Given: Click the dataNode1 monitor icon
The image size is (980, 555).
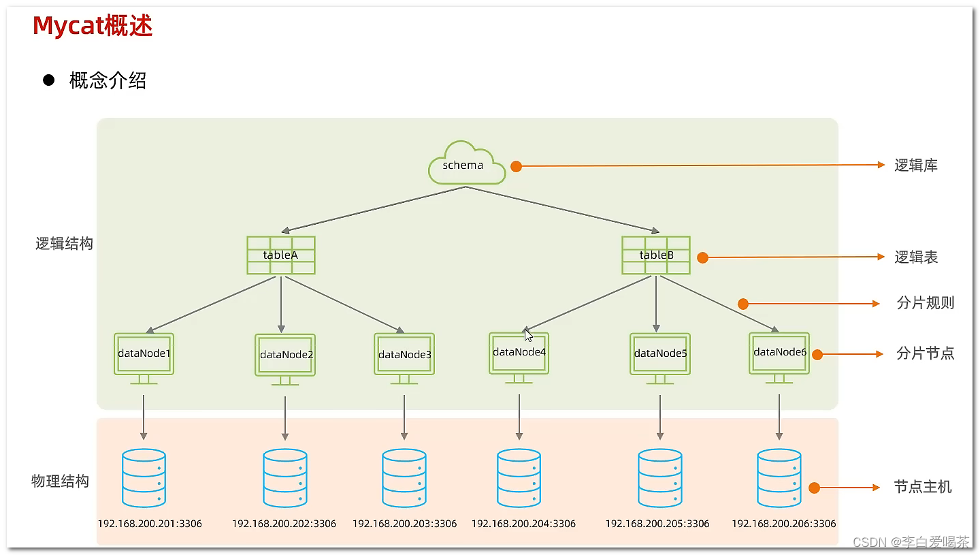Looking at the screenshot, I should pos(144,358).
